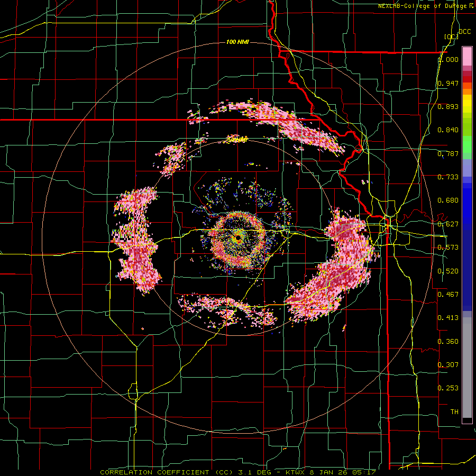The width and height of the screenshot is (476, 476).
Task: Click the 0.787 legend value
Action: pyautogui.click(x=448, y=153)
